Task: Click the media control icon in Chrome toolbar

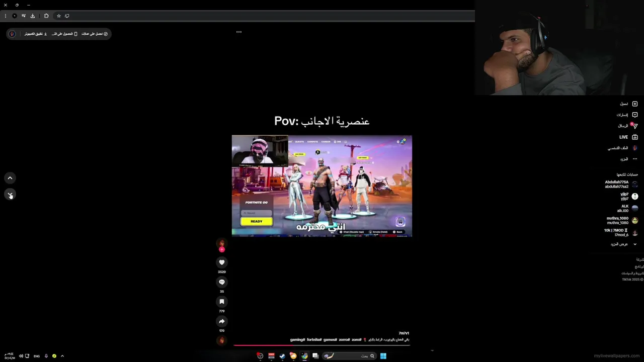Action: (24, 16)
